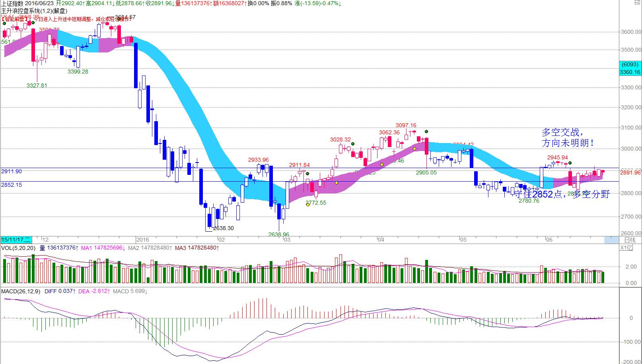Click the MACD 5.699 histogram value
642x364 pixels.
point(130,291)
